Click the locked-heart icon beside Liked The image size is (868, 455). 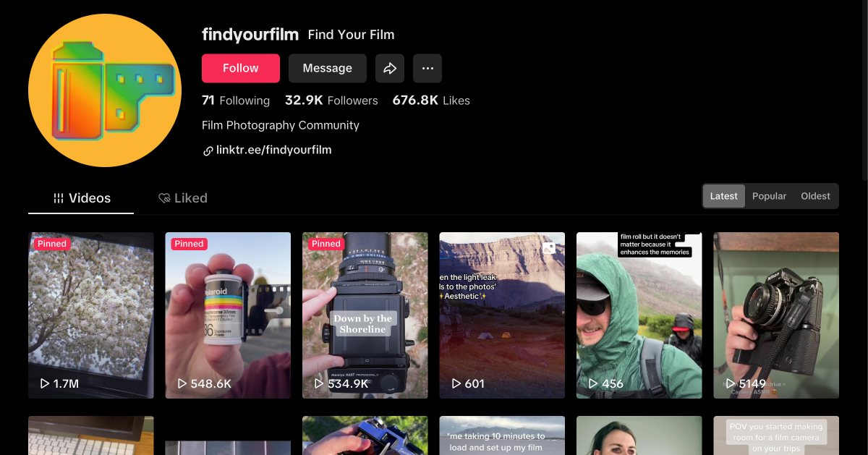[163, 197]
